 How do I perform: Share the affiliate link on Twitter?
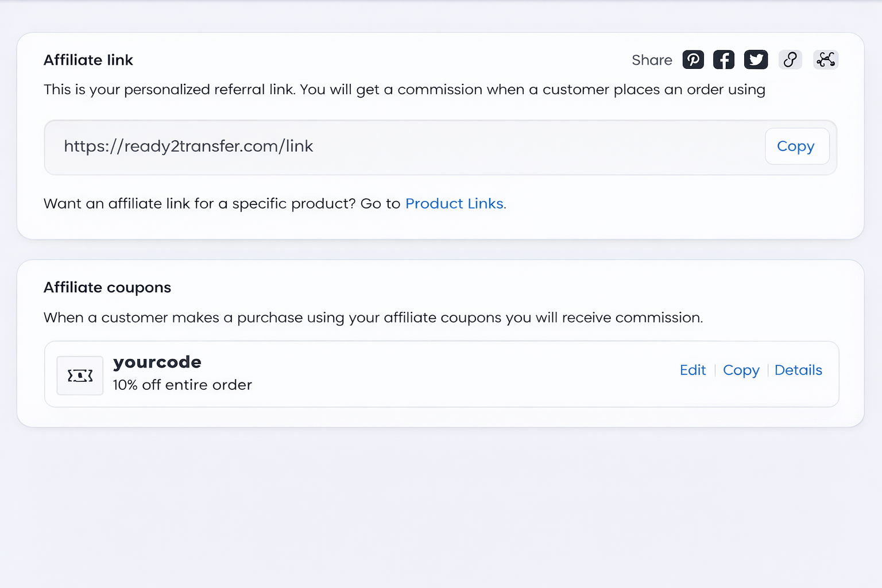(x=756, y=60)
